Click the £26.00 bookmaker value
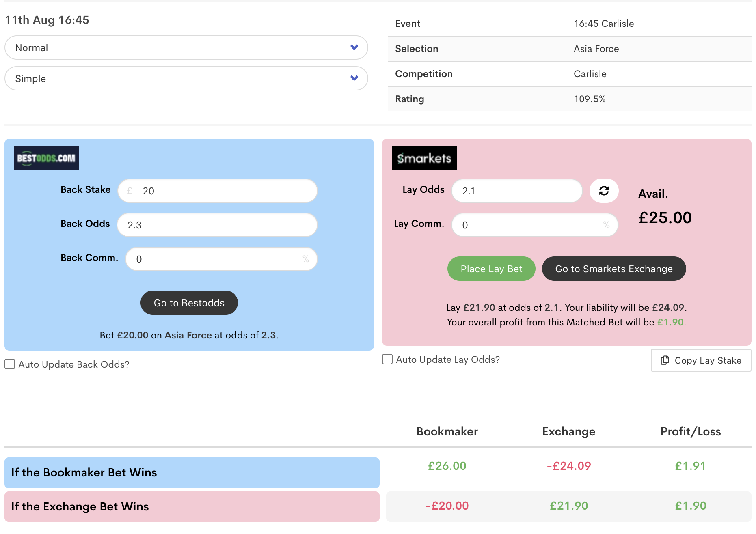 pos(447,466)
